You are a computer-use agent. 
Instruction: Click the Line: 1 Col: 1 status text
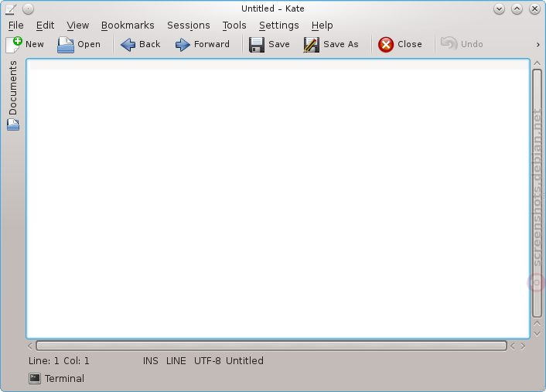[x=59, y=360]
